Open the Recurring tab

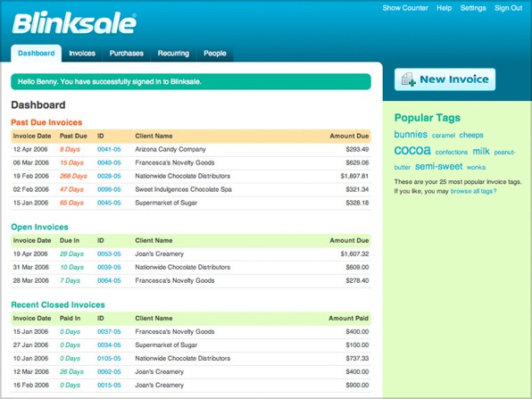(x=173, y=54)
